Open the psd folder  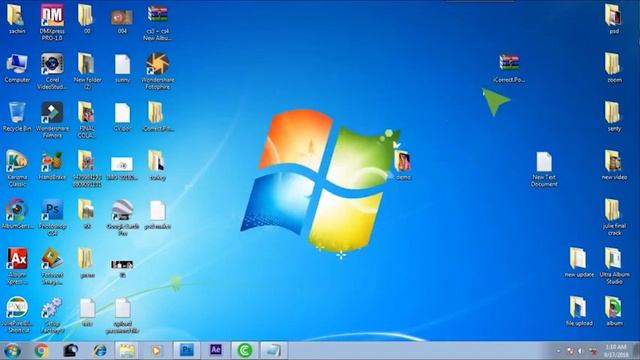click(613, 19)
